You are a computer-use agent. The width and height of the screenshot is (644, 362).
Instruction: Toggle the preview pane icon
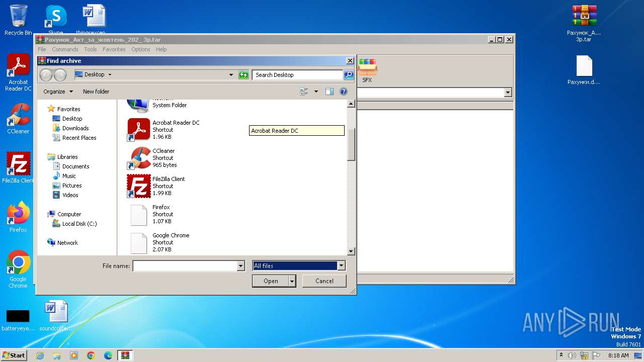click(330, 92)
